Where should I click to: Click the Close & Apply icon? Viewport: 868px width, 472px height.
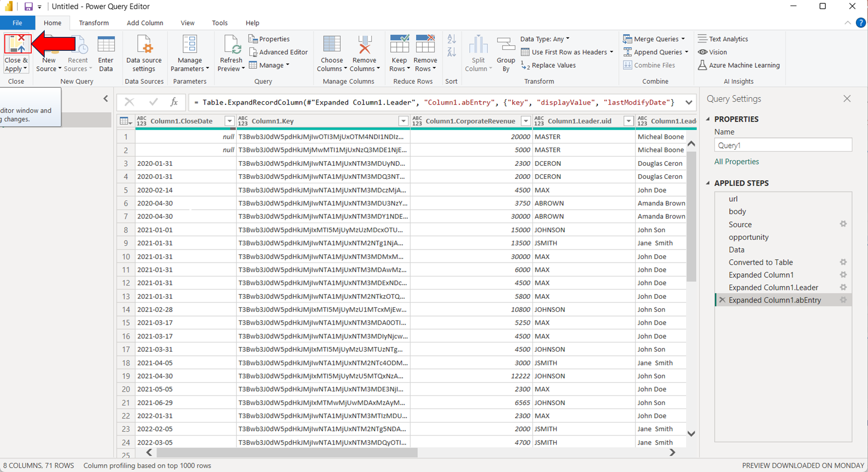tap(17, 45)
